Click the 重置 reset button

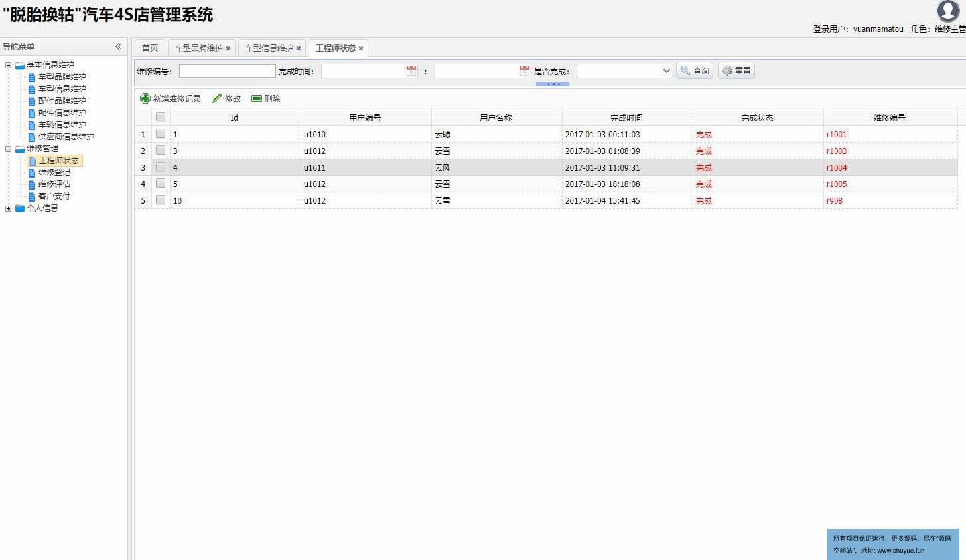736,70
